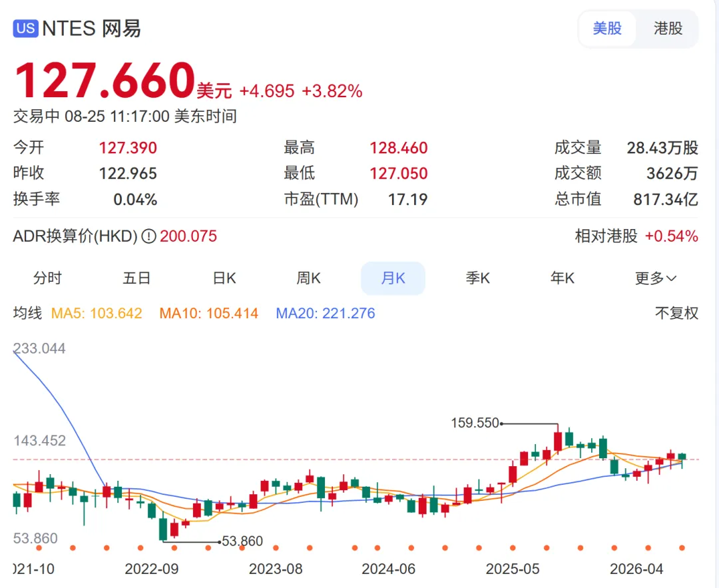
Task: Open the ADR conversion price info icon
Action: 148,236
